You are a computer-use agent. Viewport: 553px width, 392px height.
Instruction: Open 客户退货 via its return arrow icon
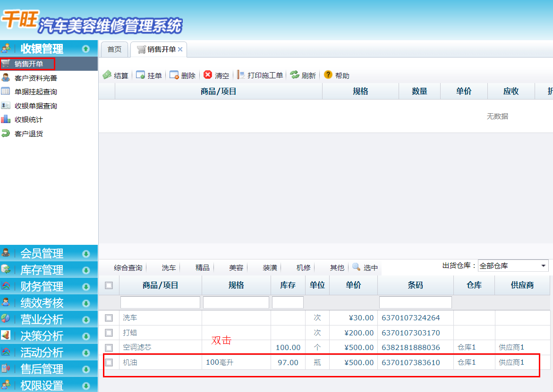(x=6, y=133)
